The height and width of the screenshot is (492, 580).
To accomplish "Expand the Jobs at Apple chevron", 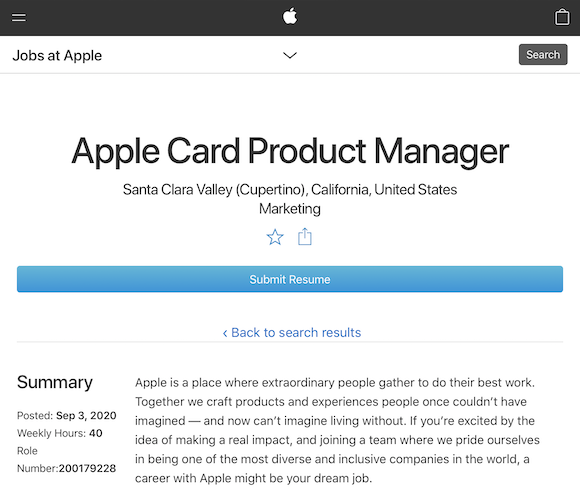I will (x=290, y=55).
